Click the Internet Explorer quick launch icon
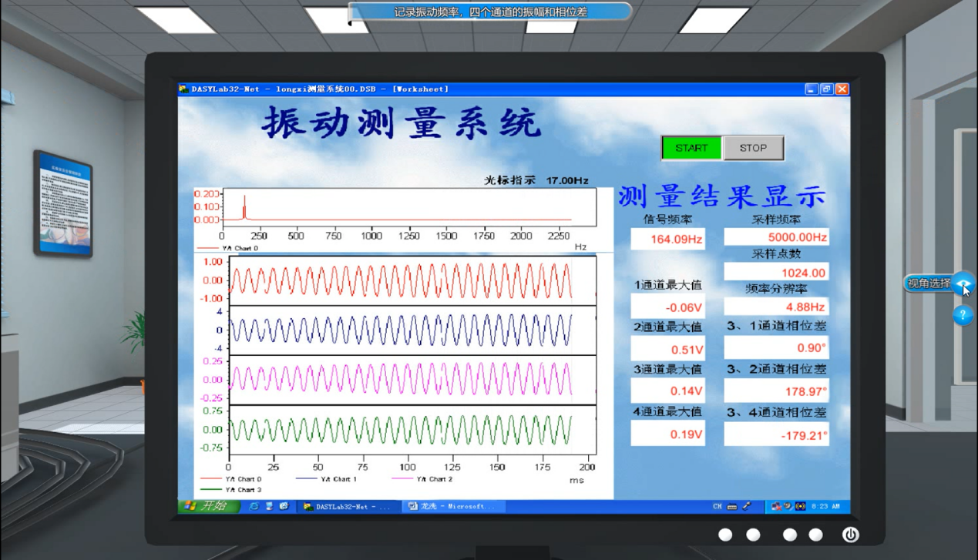Screen dimensions: 978x560 coord(254,506)
